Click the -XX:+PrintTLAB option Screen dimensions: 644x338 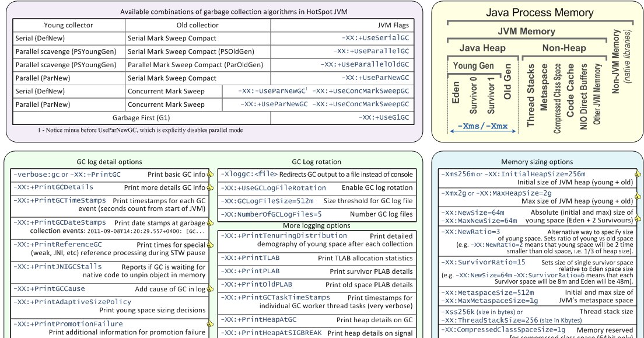coord(250,258)
